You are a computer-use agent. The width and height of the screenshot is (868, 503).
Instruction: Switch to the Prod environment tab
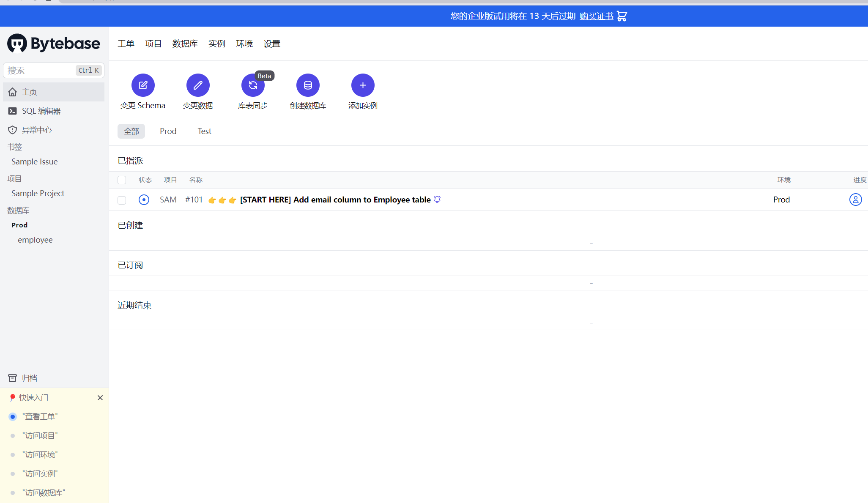(x=168, y=131)
